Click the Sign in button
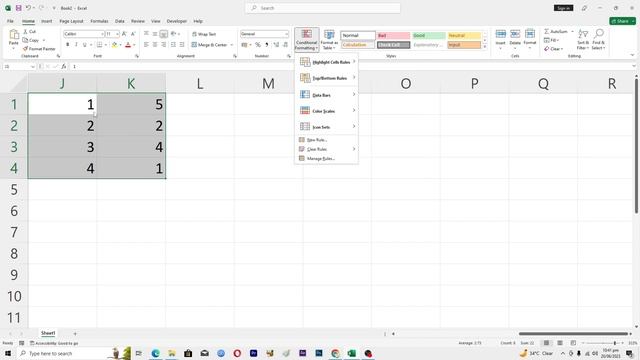 [564, 8]
